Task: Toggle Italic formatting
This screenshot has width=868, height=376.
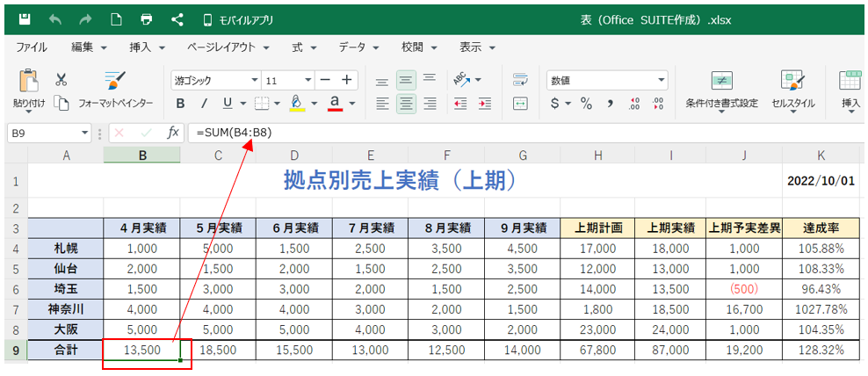Action: 204,104
